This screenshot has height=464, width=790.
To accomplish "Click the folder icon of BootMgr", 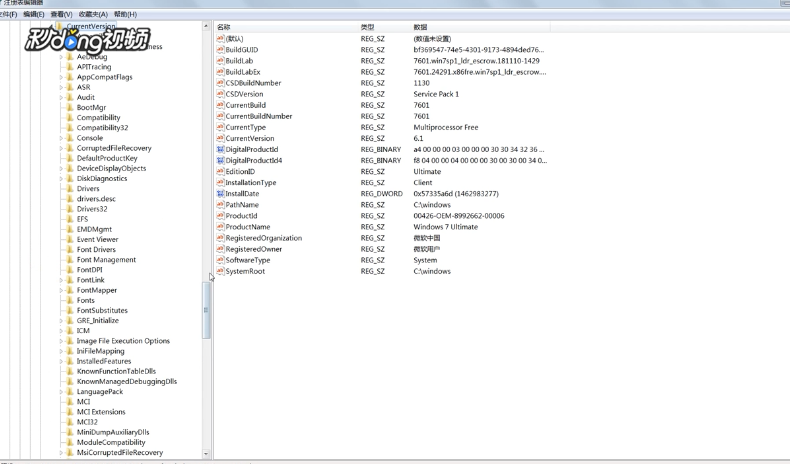I will (70, 107).
